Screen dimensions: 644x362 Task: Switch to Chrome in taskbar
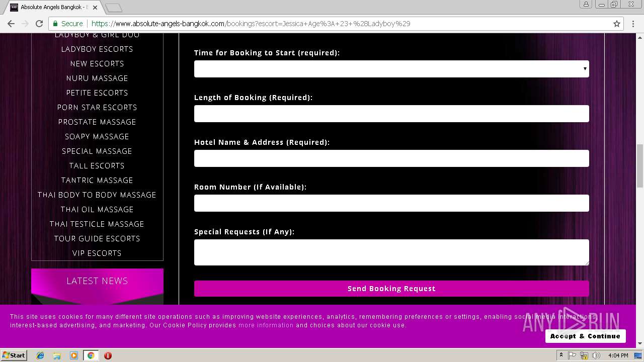coord(91,355)
